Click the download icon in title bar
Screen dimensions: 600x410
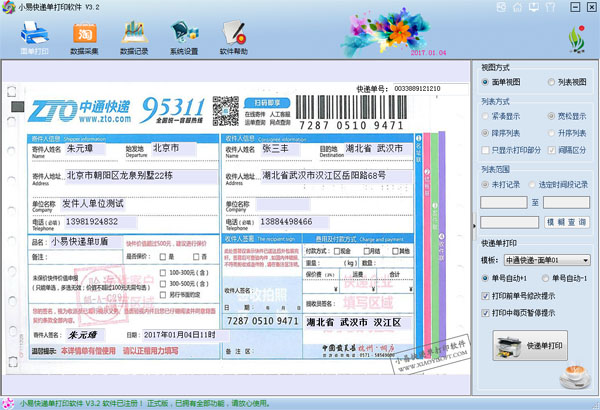point(534,7)
